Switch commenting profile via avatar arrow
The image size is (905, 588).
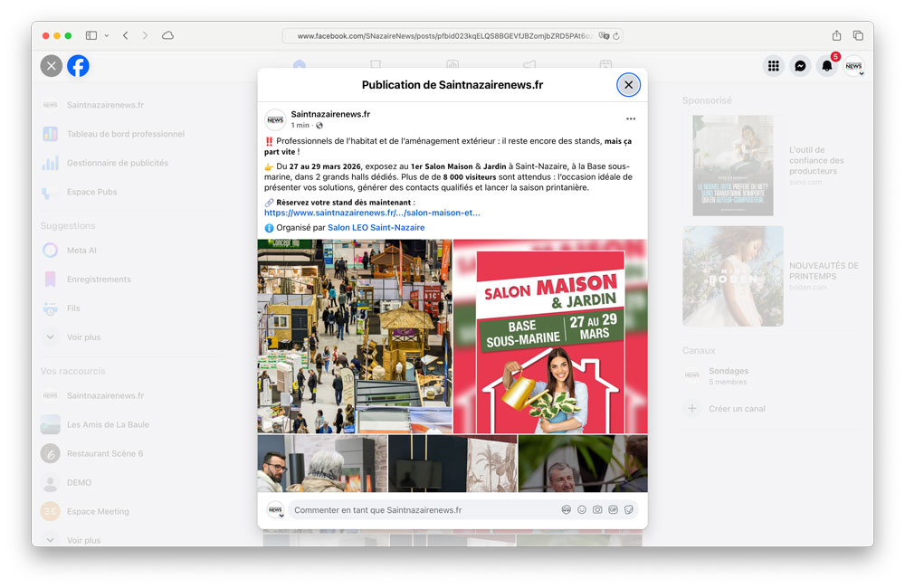click(281, 516)
